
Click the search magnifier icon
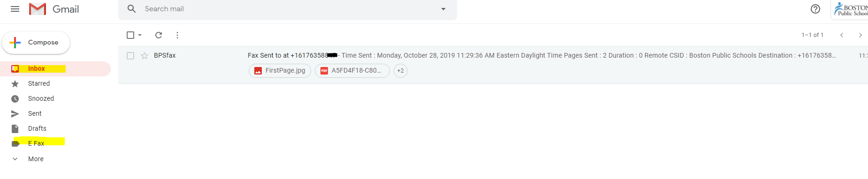tap(132, 9)
